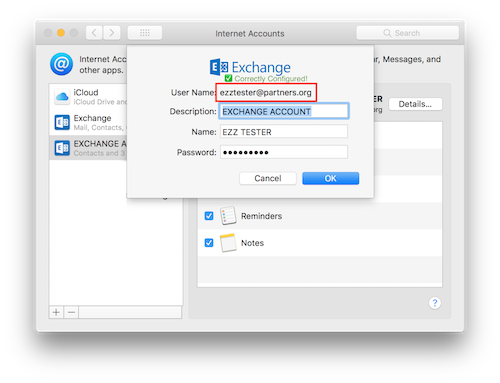Click the back navigation arrow
The width and height of the screenshot is (500, 383).
coord(94,33)
